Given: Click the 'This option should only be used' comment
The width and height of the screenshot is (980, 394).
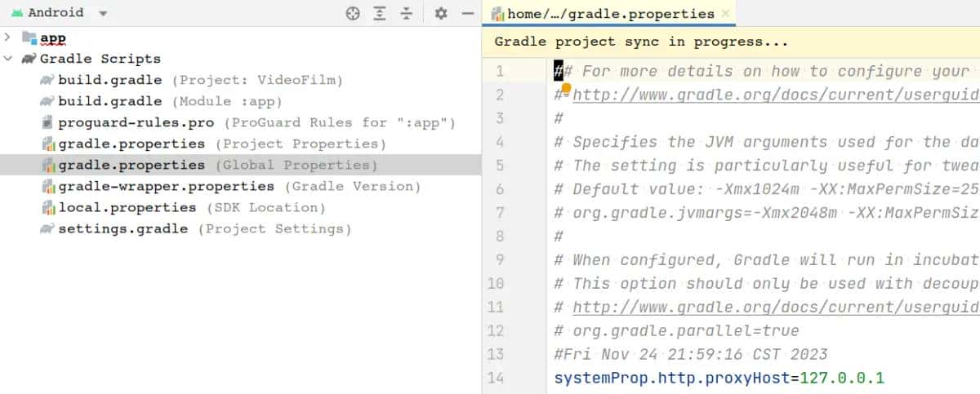Looking at the screenshot, I should coord(767,284).
